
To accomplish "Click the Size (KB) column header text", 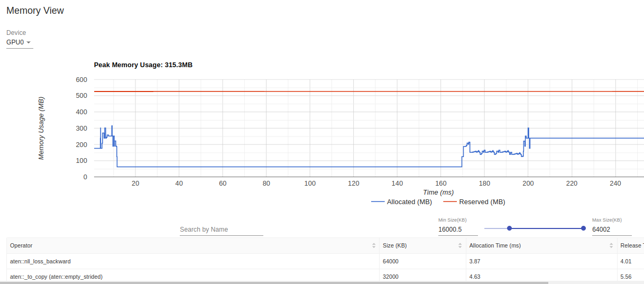I will point(394,246).
